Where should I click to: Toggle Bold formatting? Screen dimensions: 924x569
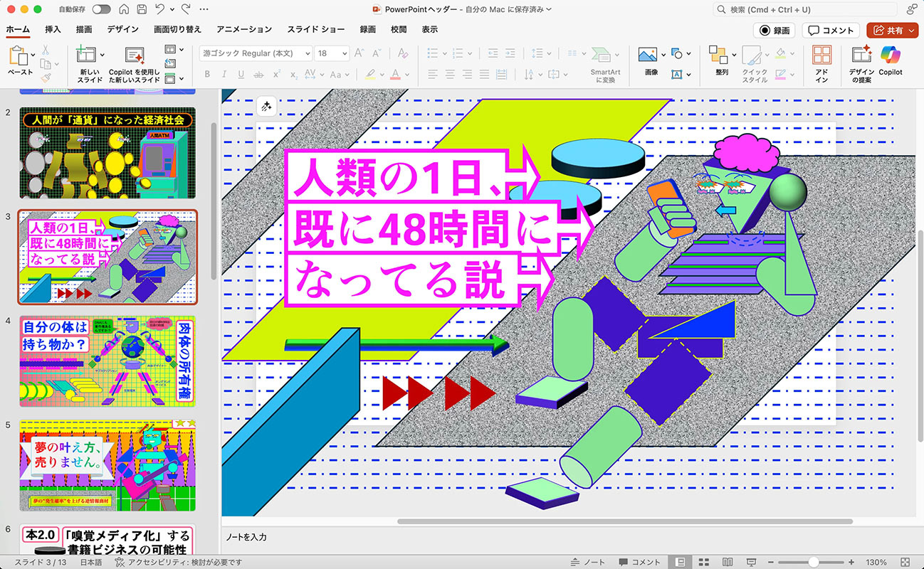[207, 74]
